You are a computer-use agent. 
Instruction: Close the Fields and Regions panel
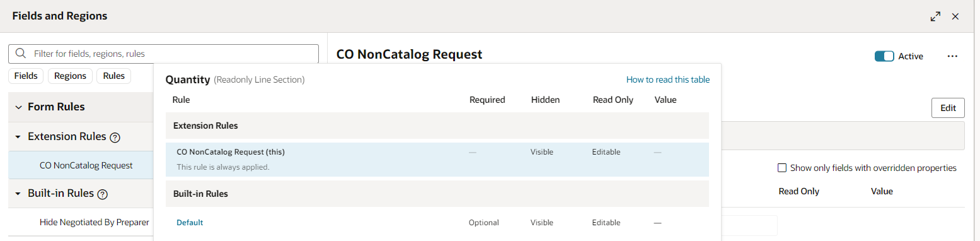pos(955,16)
